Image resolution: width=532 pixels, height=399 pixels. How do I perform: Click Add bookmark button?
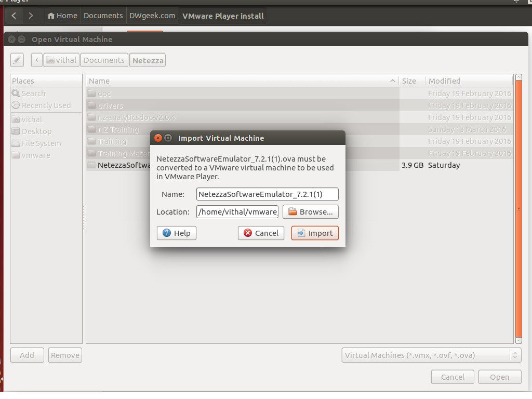tap(27, 355)
